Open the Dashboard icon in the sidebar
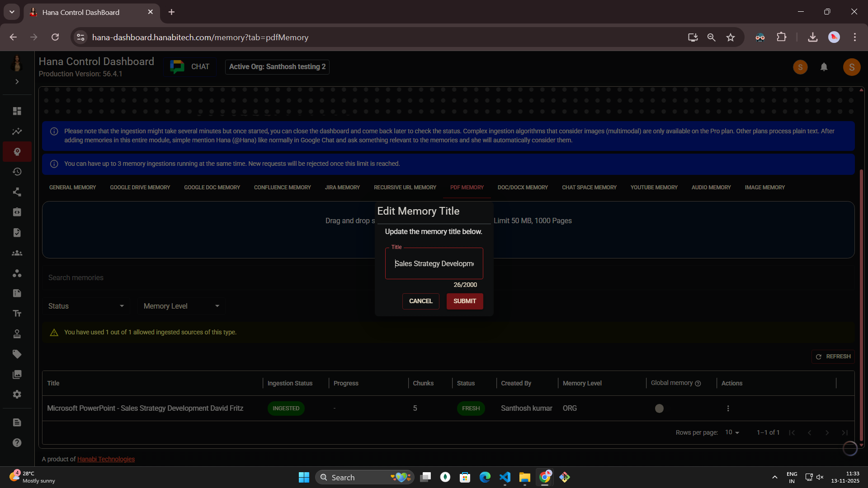This screenshot has height=488, width=868. click(x=17, y=111)
